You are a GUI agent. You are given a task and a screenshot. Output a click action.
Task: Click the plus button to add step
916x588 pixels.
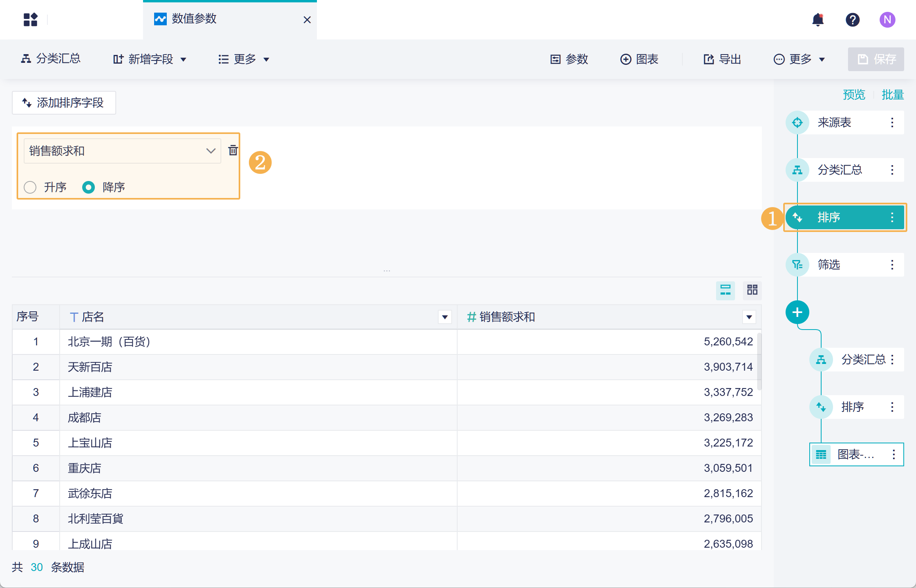[x=797, y=312]
